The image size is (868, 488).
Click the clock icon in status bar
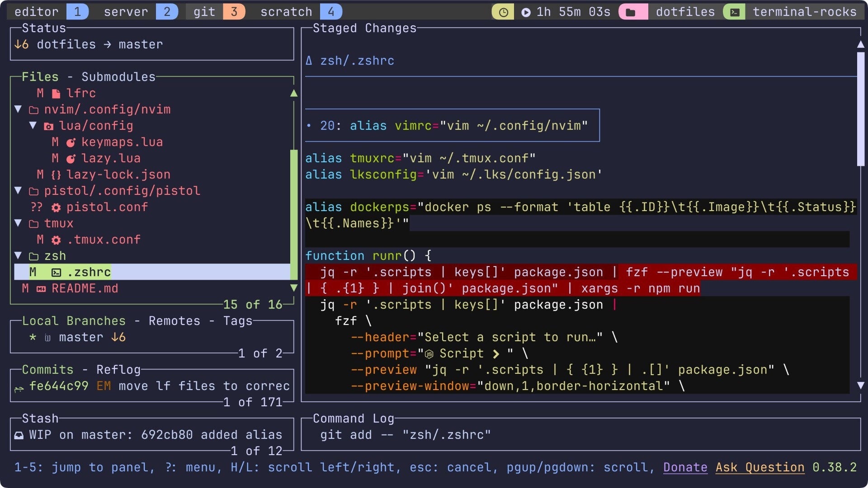coord(503,12)
